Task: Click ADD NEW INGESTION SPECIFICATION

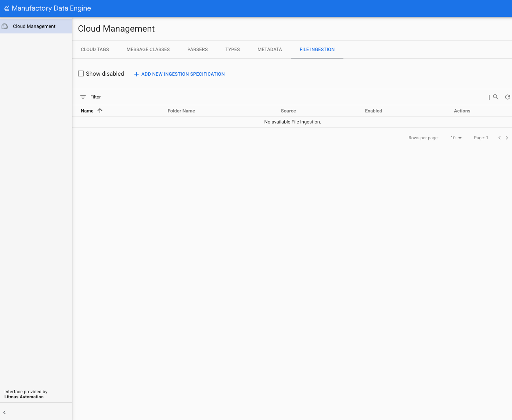Action: point(183,74)
